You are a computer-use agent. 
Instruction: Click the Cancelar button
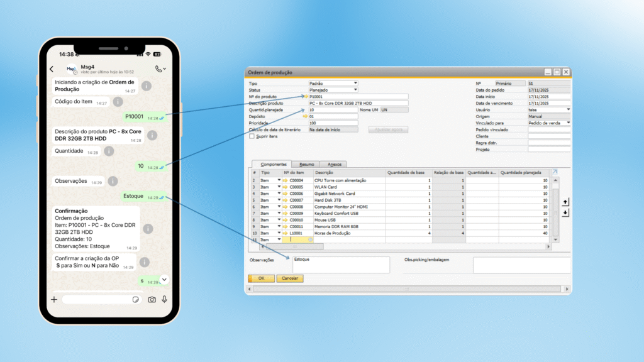point(290,278)
